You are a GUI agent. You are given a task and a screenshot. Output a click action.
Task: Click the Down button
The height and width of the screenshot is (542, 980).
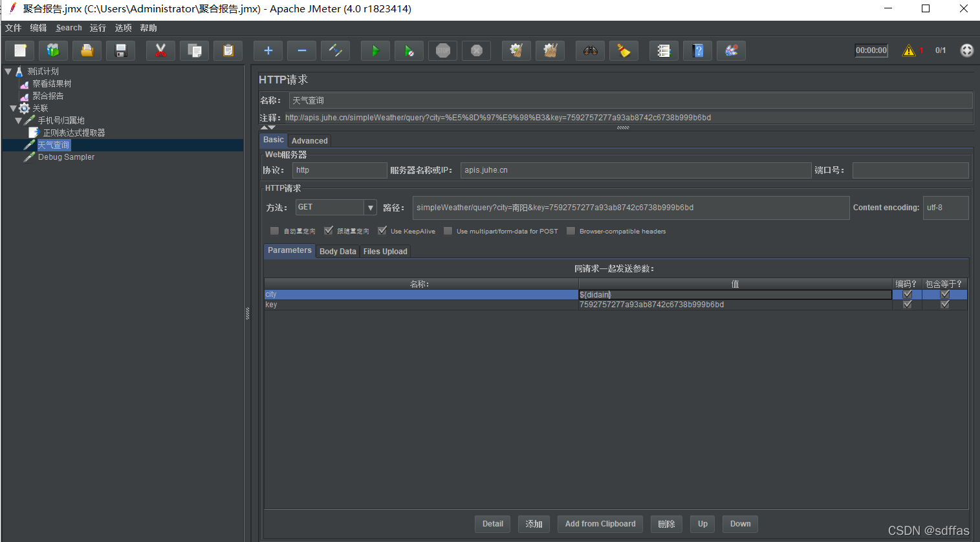coord(741,524)
